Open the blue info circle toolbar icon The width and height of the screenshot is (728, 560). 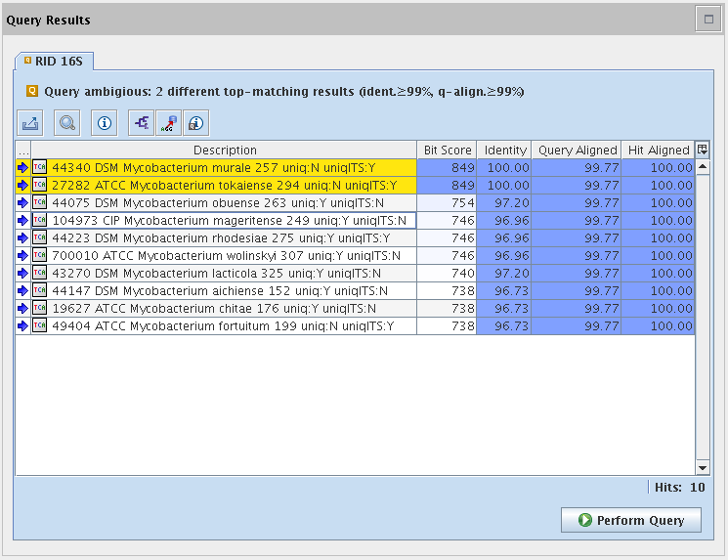point(105,123)
